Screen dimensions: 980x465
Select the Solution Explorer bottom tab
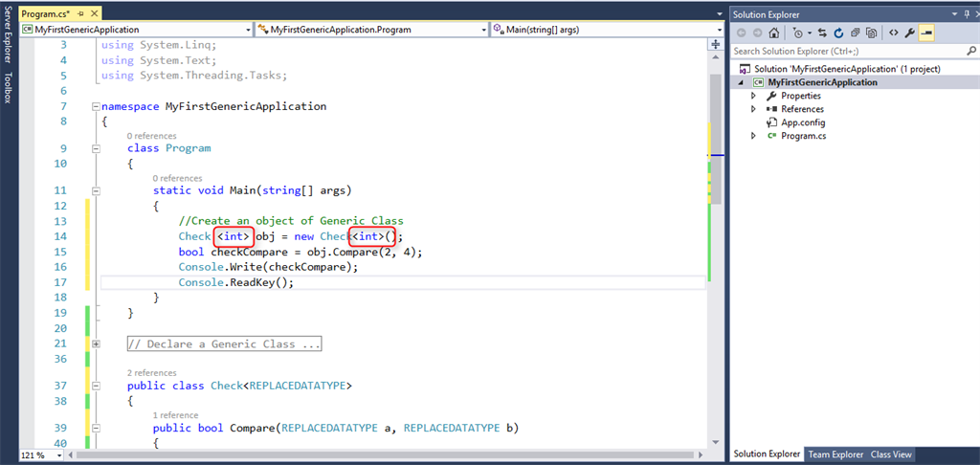point(767,454)
